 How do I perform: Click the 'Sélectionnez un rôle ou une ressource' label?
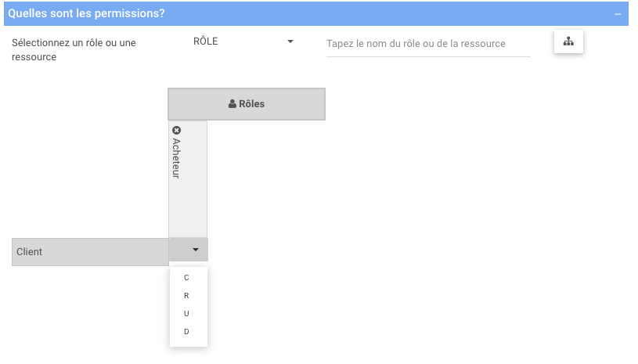point(74,49)
